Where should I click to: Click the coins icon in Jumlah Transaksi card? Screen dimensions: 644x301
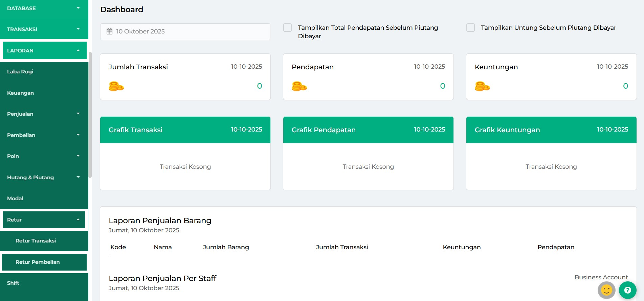(x=116, y=86)
